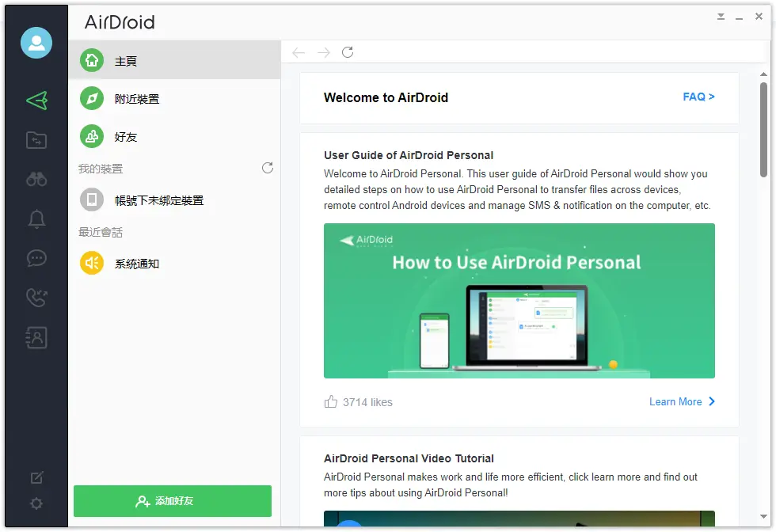Open the user profile avatar
The width and height of the screenshot is (776, 532).
(36, 43)
